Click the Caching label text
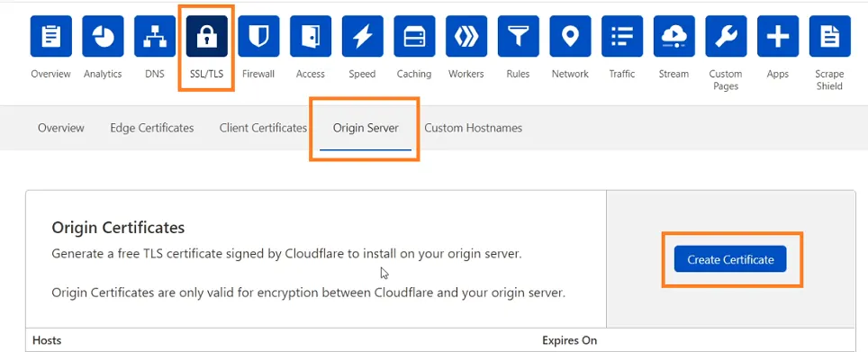The image size is (868, 352). point(414,74)
